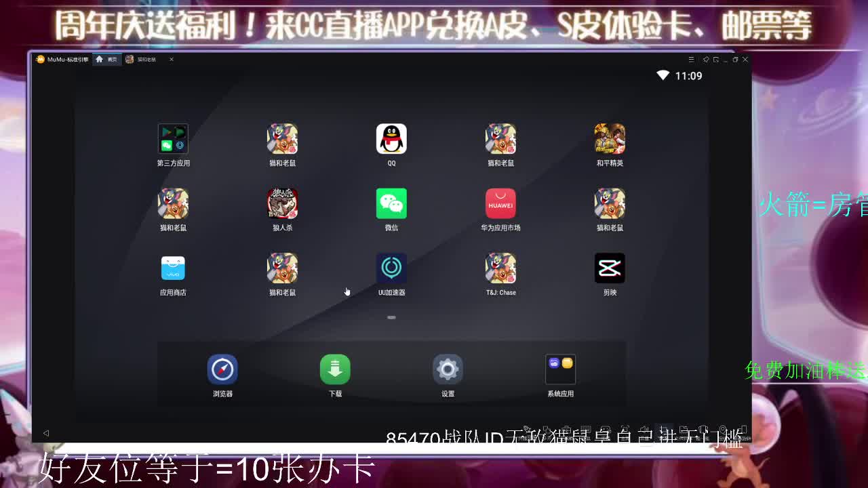
Task: Click the home screen page indicator
Action: [x=391, y=317]
